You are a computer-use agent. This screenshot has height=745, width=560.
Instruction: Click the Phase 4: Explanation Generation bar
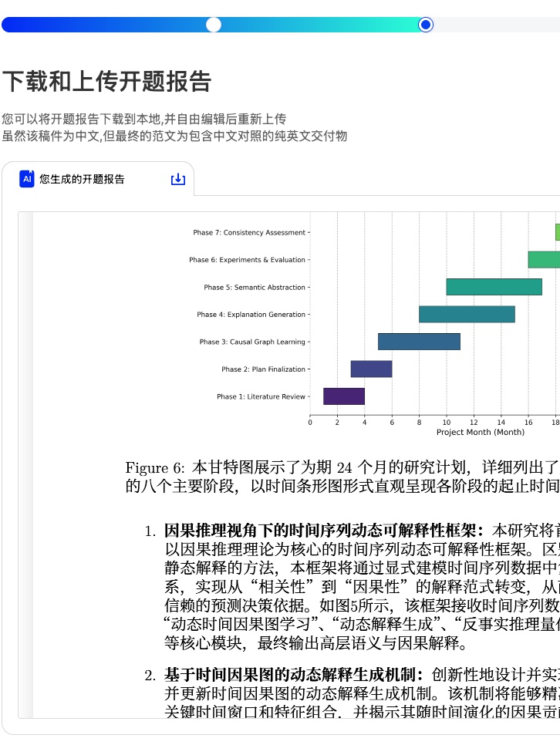(x=467, y=314)
